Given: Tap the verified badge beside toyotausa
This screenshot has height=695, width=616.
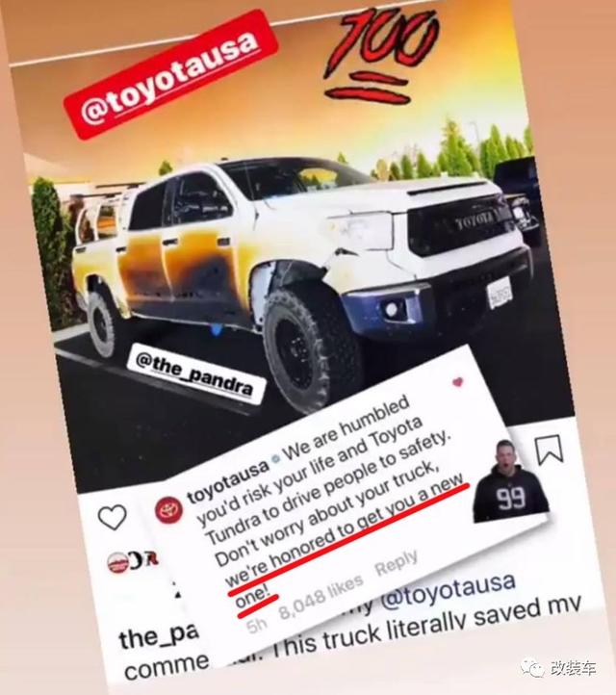Looking at the screenshot, I should 276,459.
